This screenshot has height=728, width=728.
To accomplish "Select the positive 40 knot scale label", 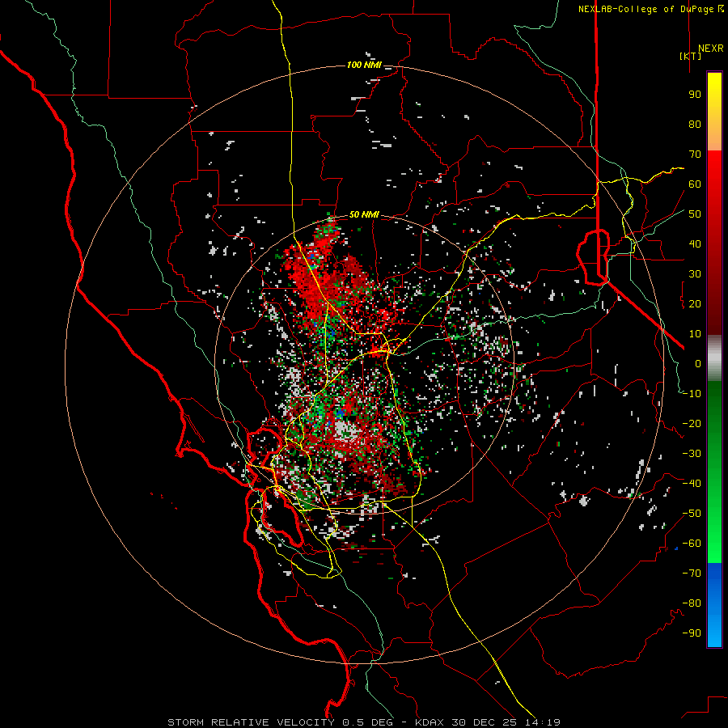I will [695, 243].
